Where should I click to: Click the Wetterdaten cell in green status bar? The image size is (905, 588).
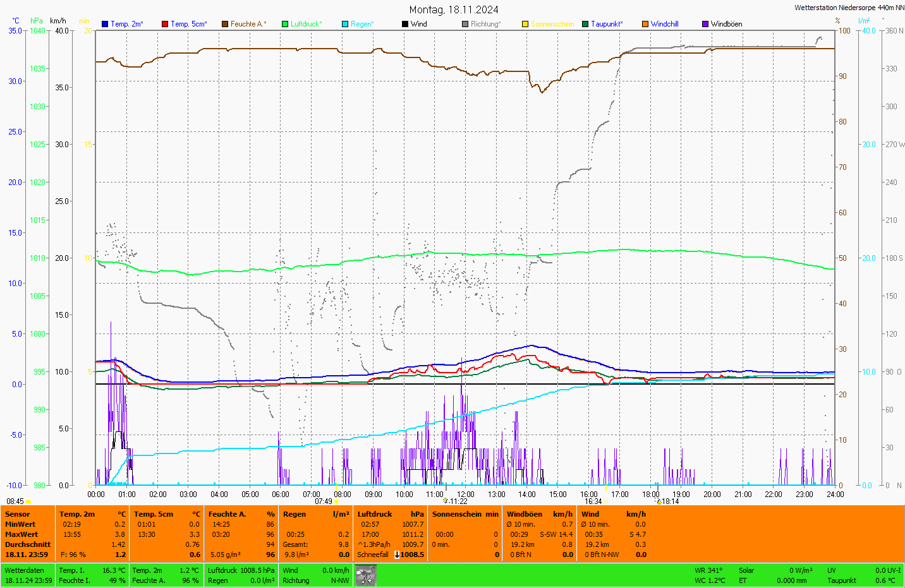click(x=25, y=570)
